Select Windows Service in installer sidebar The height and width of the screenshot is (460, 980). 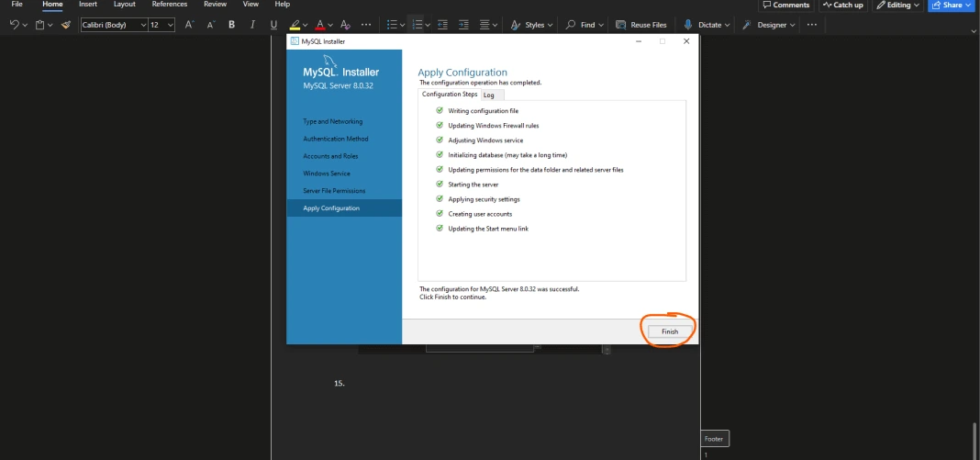(327, 174)
